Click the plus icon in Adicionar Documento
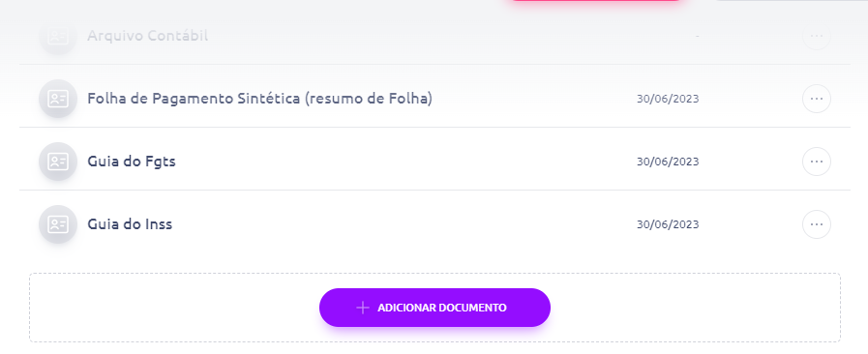This screenshot has width=868, height=354. tap(363, 308)
